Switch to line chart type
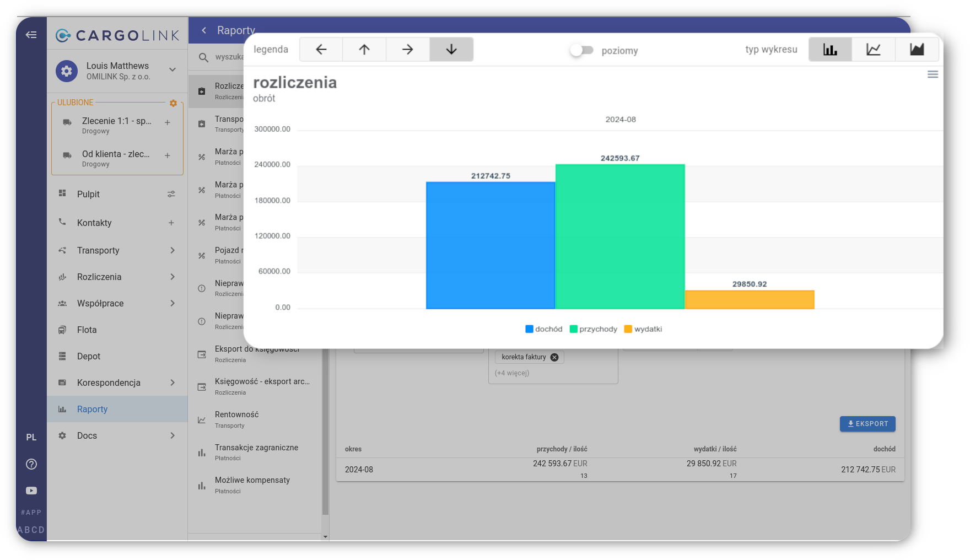This screenshot has height=560, width=970. [x=874, y=50]
